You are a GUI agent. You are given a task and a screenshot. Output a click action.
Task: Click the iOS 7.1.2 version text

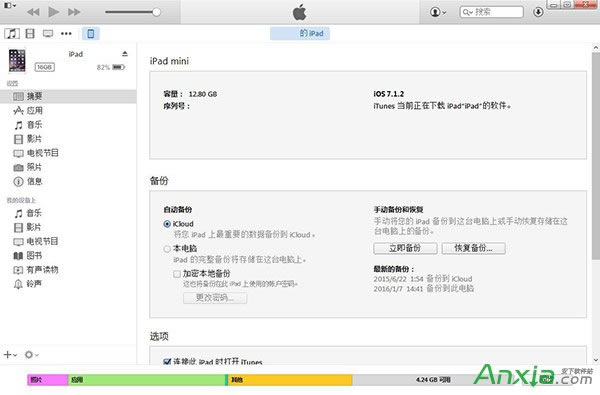point(388,94)
